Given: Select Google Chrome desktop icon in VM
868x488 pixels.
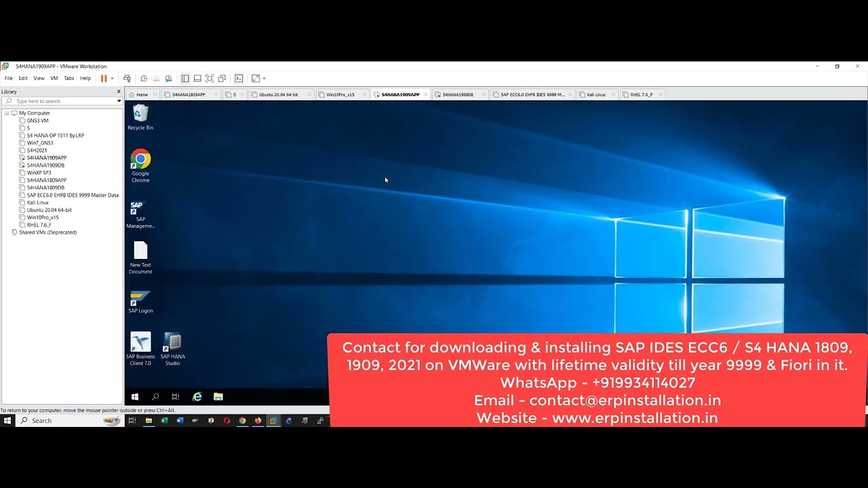Looking at the screenshot, I should coord(140,166).
